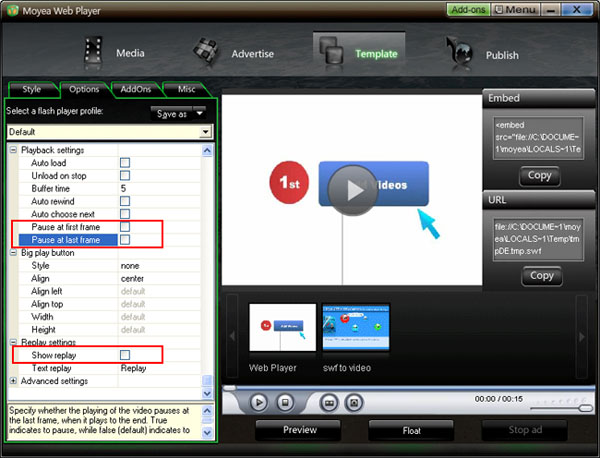Open the Save as dropdown arrow
Viewport: 600px width, 458px height.
click(x=199, y=113)
